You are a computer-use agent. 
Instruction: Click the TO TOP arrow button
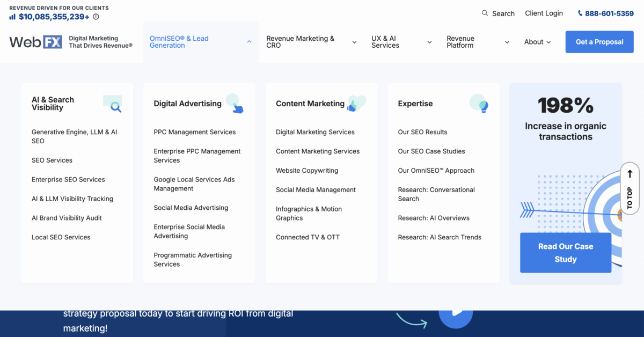click(630, 189)
